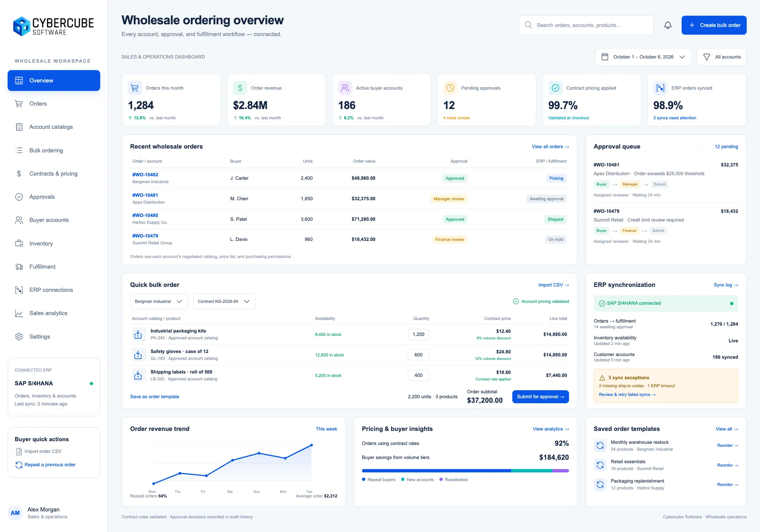Click the sync exceptions warning triangle icon
This screenshot has width=760, height=532.
(x=602, y=378)
